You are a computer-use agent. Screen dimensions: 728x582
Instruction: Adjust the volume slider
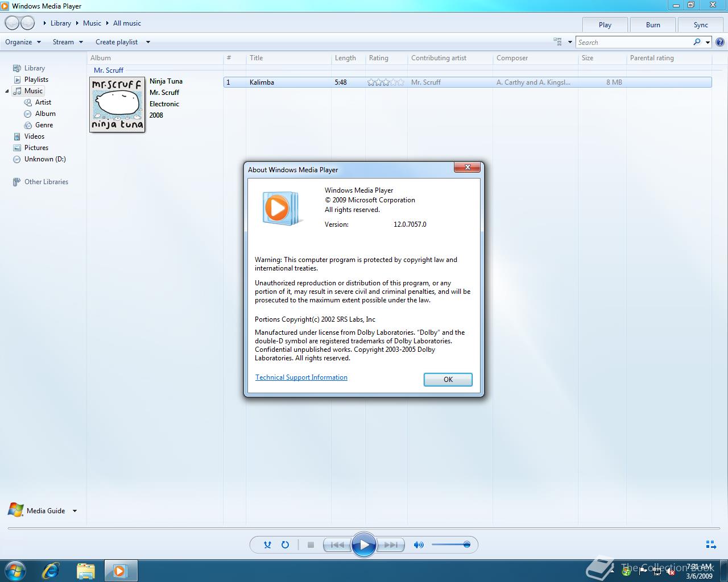(450, 544)
